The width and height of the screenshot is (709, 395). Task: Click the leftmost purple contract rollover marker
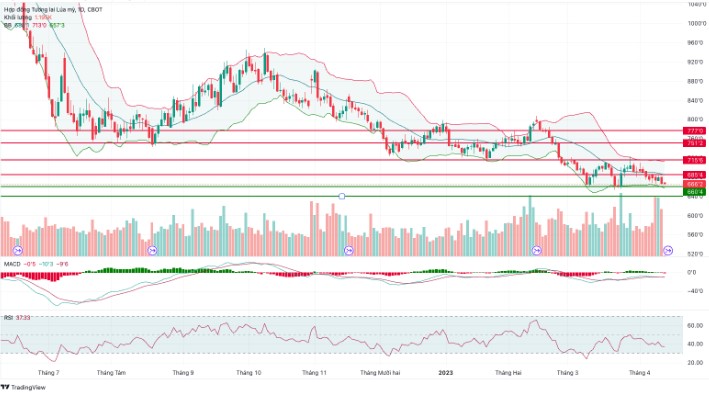tap(18, 250)
